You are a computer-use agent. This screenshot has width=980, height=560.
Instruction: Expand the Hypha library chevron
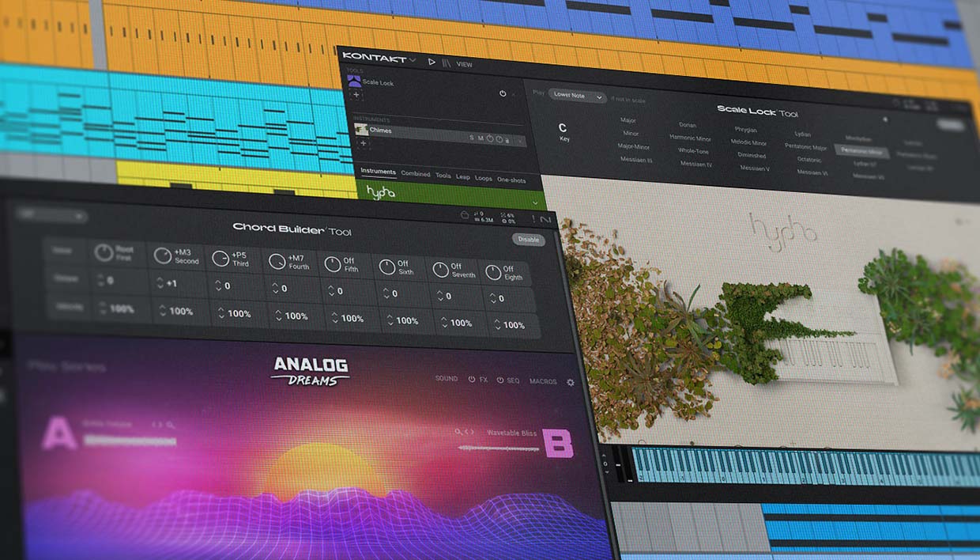[x=535, y=202]
